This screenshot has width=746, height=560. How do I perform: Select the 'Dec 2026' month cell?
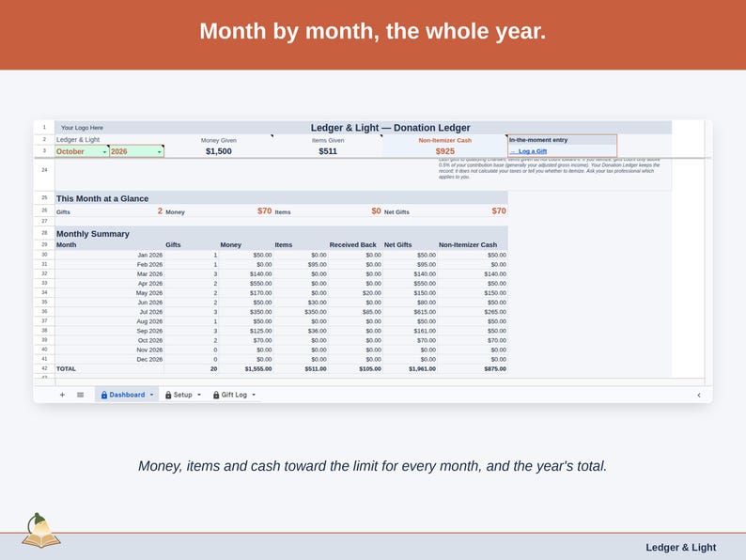109,360
